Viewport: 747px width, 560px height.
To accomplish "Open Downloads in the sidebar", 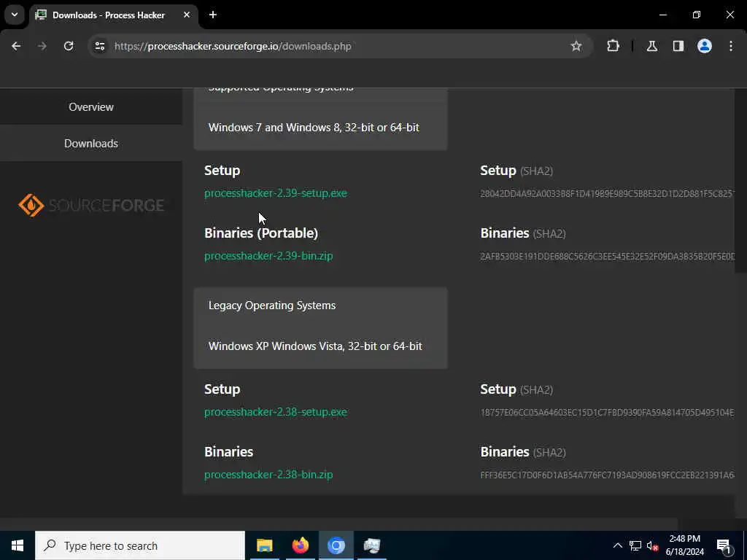I will [91, 144].
